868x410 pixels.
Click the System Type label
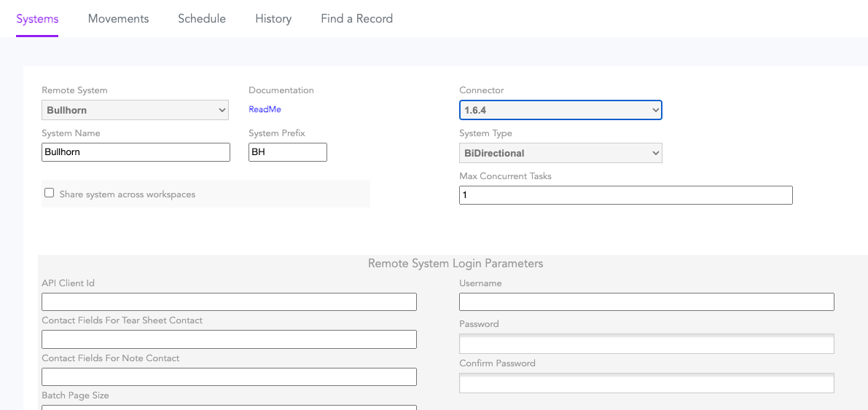[x=485, y=133]
